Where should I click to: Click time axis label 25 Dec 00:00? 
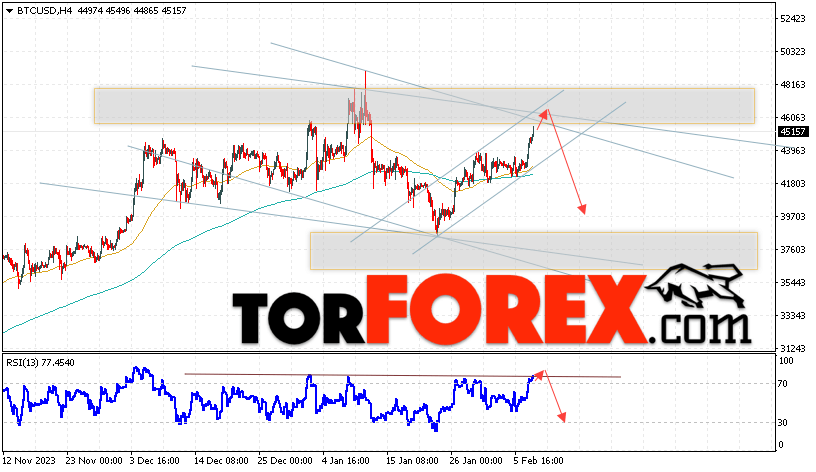[x=285, y=461]
